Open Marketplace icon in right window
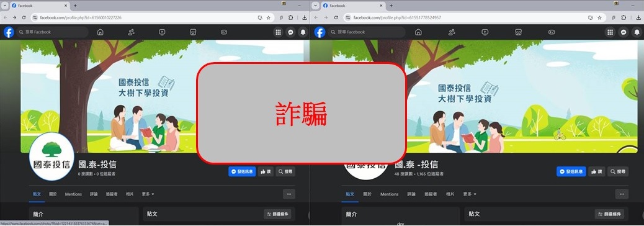Screen dimensions: 644x226 tap(518, 32)
